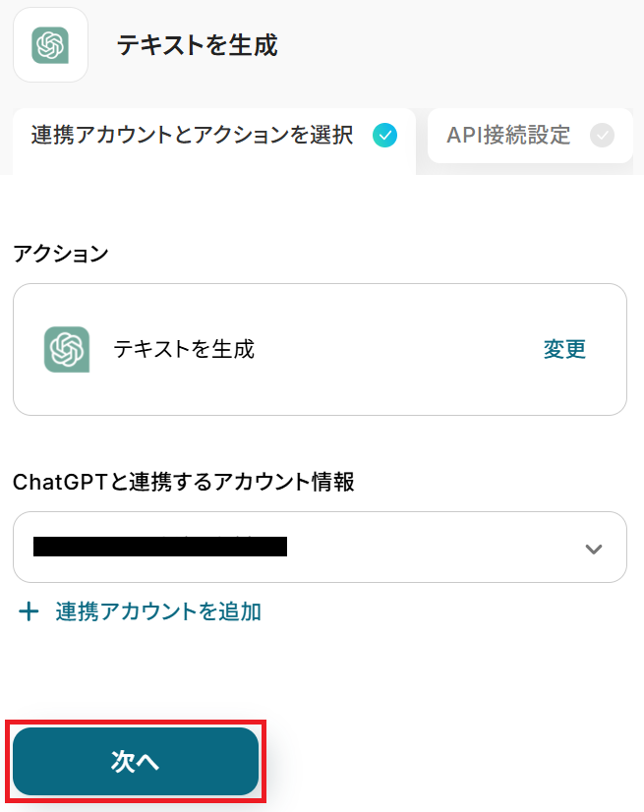Click the ChatGPT logo inside the action card
644x812 pixels.
(x=67, y=349)
